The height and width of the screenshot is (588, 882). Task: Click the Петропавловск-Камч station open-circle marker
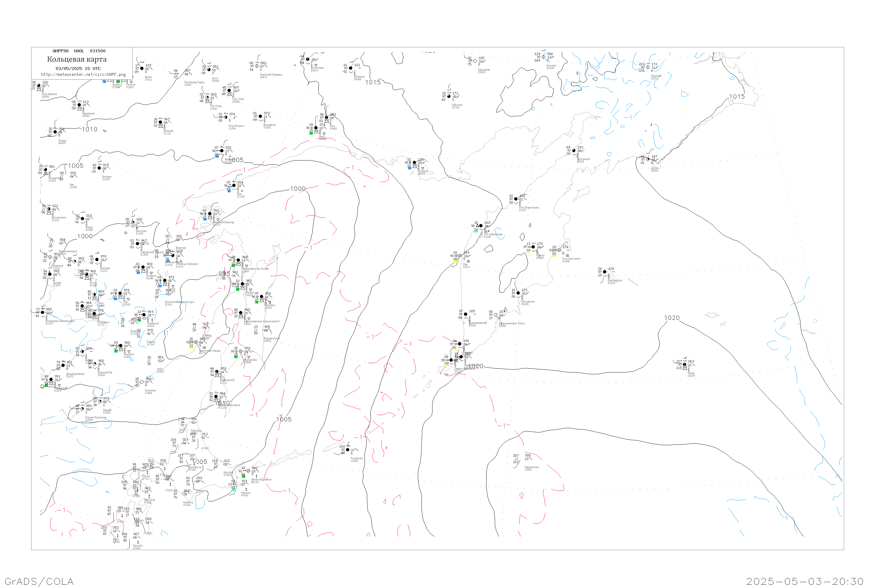click(x=495, y=315)
